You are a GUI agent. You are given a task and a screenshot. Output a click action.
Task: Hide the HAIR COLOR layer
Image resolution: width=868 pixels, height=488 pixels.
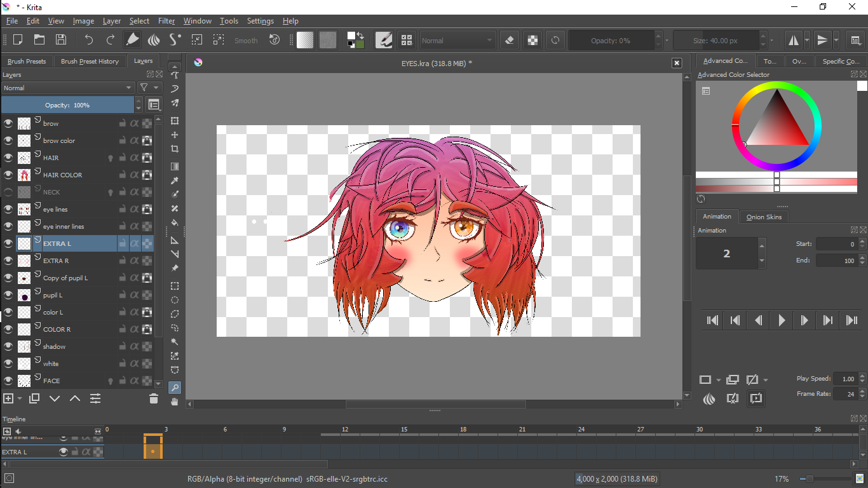8,175
